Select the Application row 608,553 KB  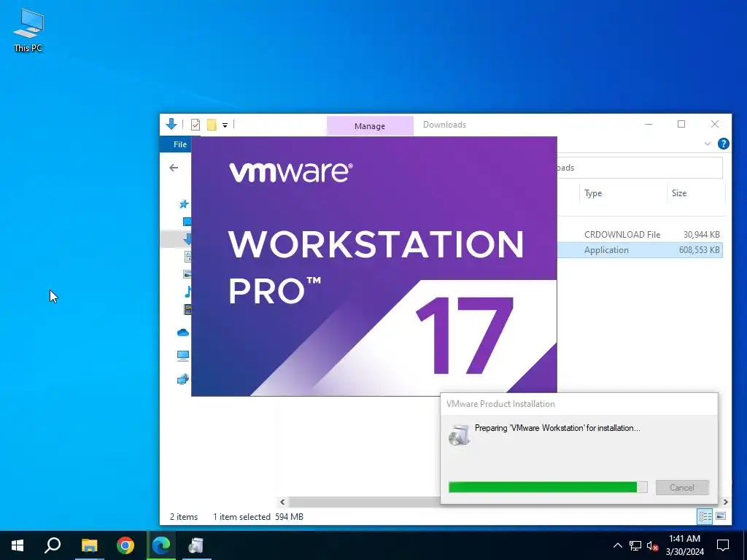point(639,250)
